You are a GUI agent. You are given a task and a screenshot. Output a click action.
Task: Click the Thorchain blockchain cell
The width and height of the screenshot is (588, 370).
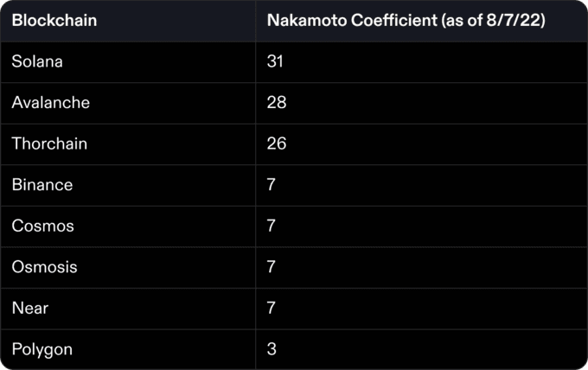(x=49, y=144)
